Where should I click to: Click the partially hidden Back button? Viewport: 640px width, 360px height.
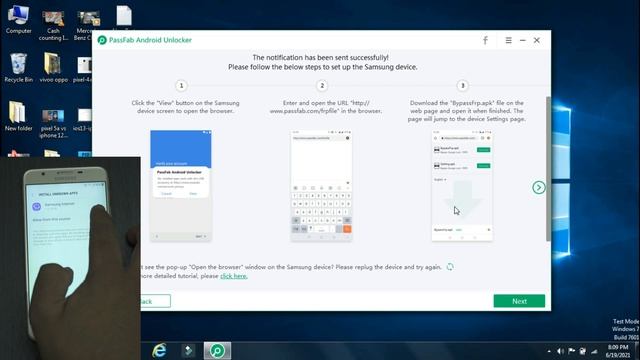coord(156,301)
